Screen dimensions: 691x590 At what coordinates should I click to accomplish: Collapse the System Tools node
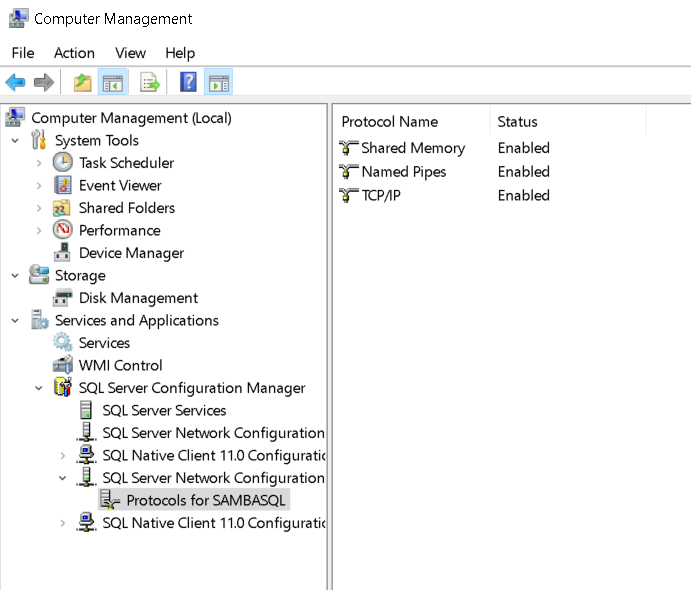[15, 141]
